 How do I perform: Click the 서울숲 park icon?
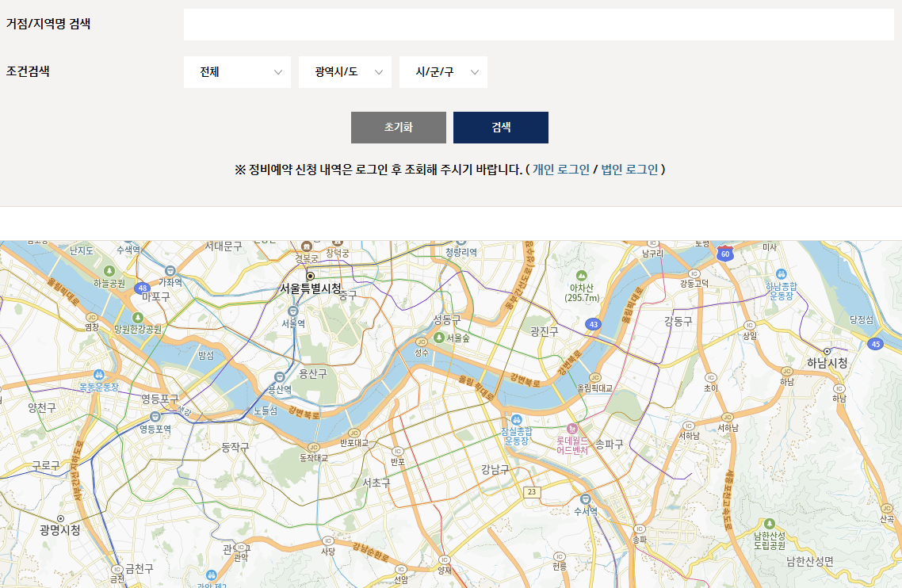(x=439, y=337)
